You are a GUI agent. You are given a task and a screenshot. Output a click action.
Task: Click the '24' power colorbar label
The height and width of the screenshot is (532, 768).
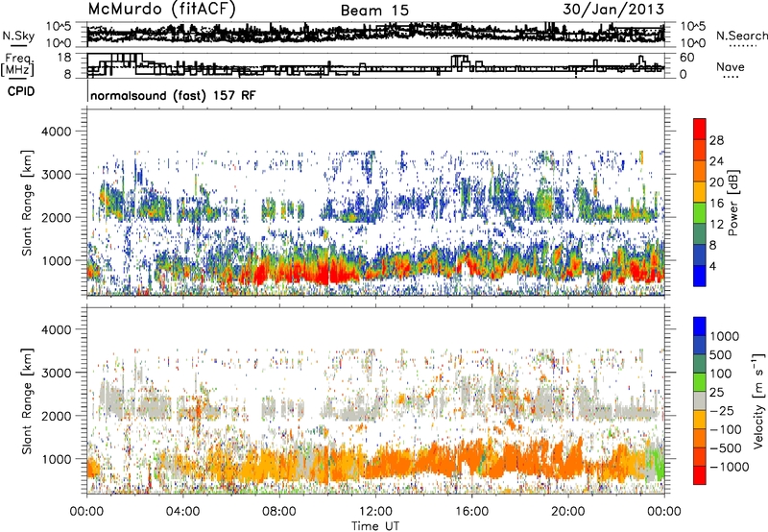click(x=716, y=161)
